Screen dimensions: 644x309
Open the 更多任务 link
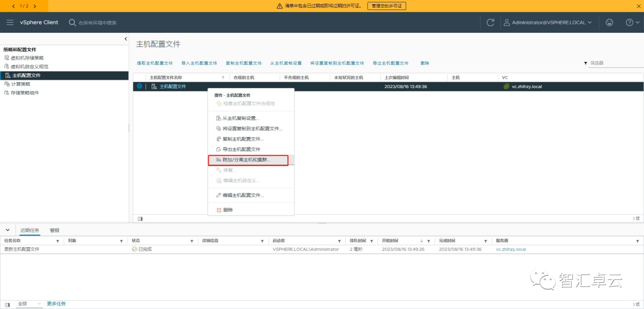56,304
